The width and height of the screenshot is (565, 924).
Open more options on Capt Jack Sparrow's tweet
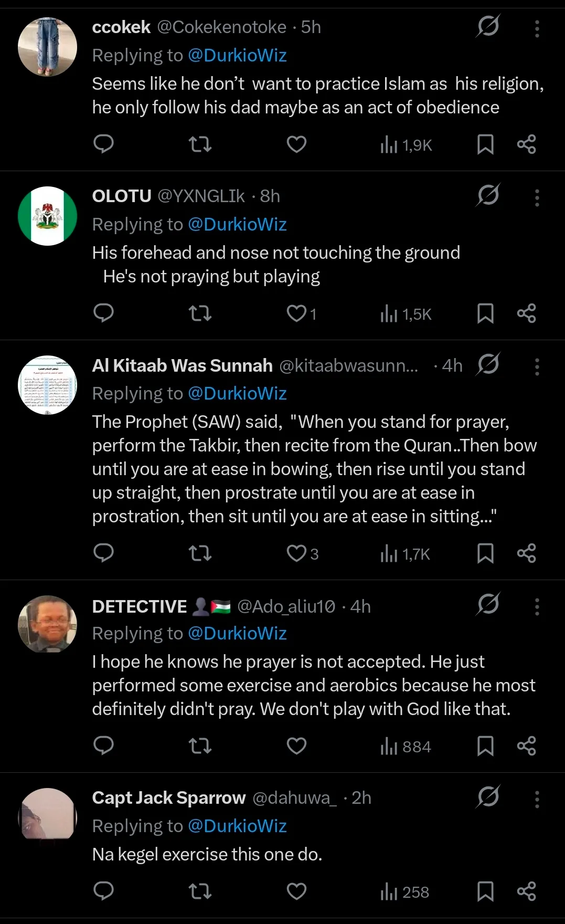(537, 799)
